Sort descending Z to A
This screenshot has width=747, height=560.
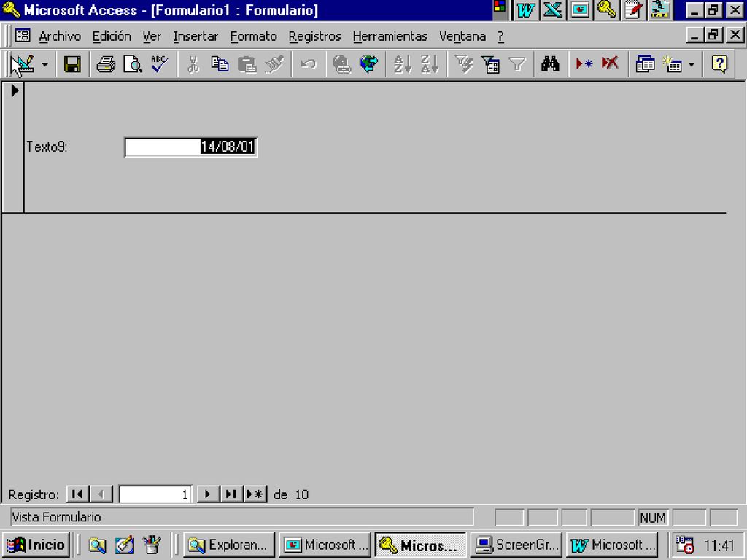coord(430,64)
